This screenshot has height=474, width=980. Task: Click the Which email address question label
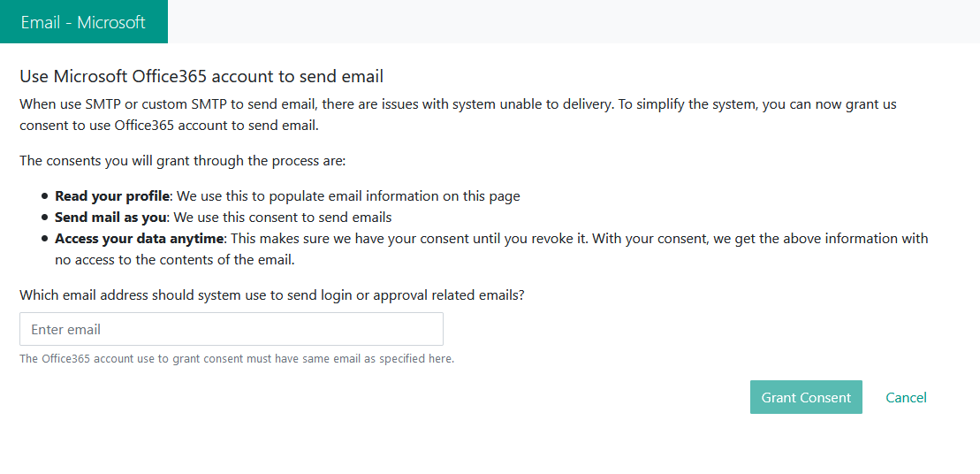point(272,294)
